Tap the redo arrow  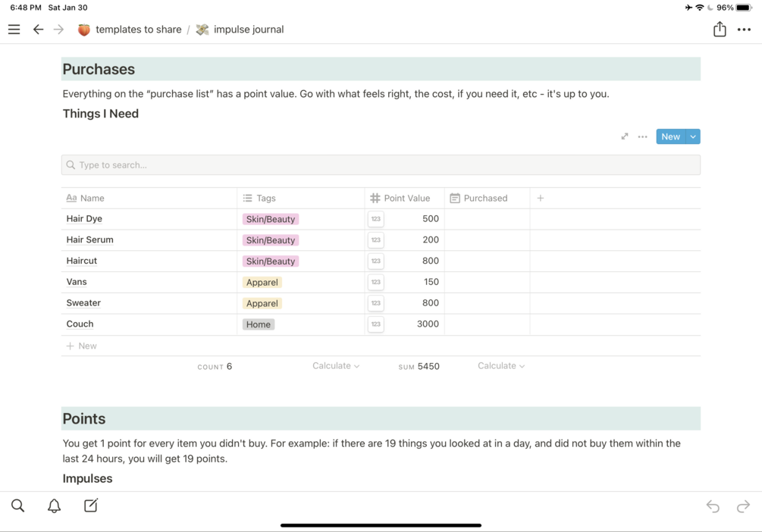click(743, 506)
